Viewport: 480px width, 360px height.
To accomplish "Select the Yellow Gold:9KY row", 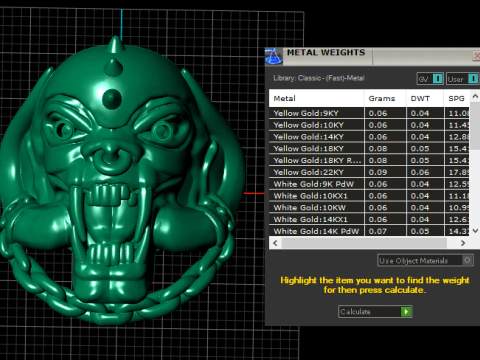I will point(369,113).
